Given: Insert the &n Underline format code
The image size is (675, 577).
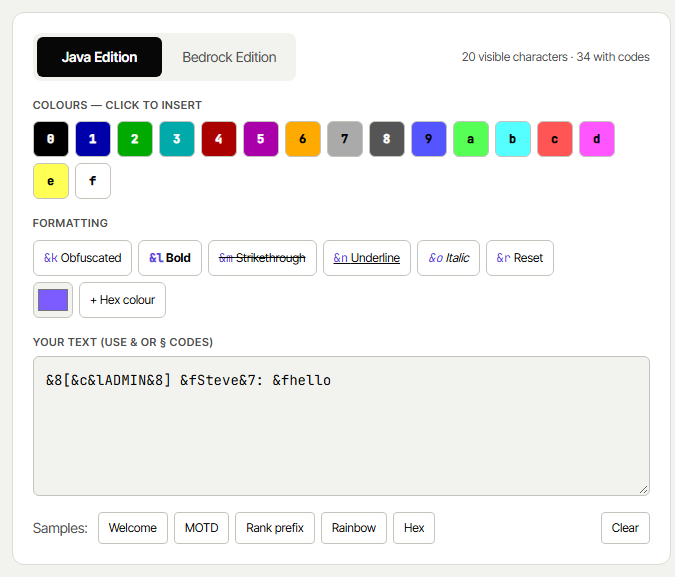Looking at the screenshot, I should click(367, 258).
